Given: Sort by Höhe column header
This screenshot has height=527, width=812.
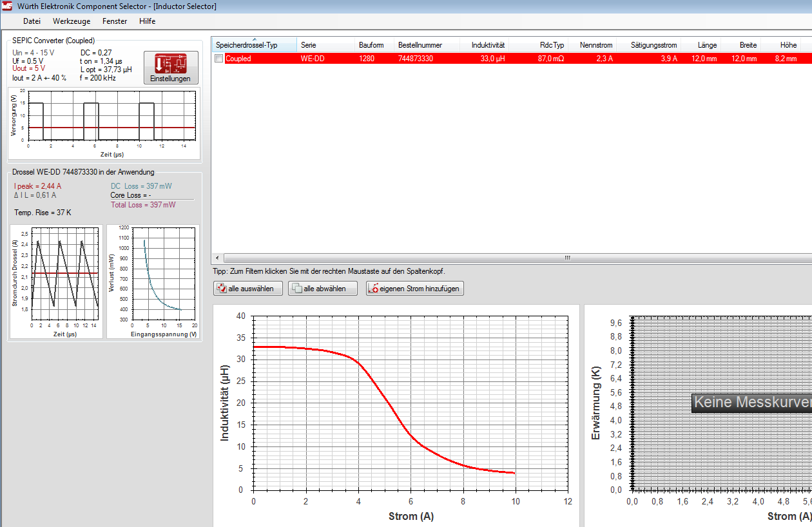Looking at the screenshot, I should pos(780,45).
